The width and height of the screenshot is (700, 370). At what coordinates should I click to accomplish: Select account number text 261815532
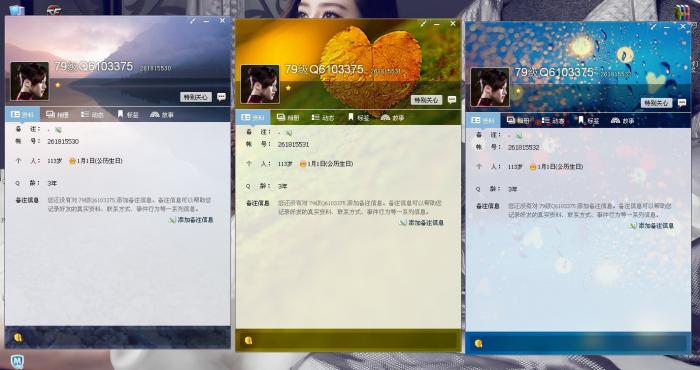[x=524, y=147]
